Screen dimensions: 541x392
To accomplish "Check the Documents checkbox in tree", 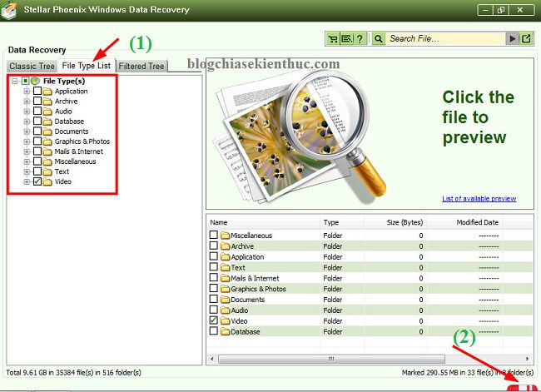I will (x=37, y=131).
